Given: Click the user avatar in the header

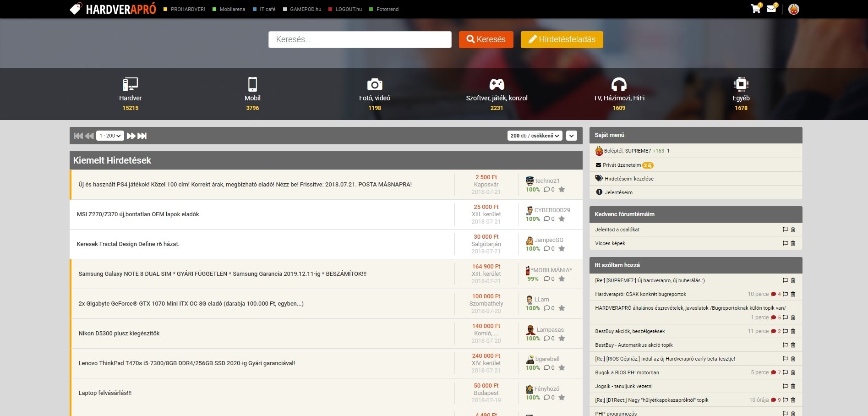Looking at the screenshot, I should (x=794, y=9).
